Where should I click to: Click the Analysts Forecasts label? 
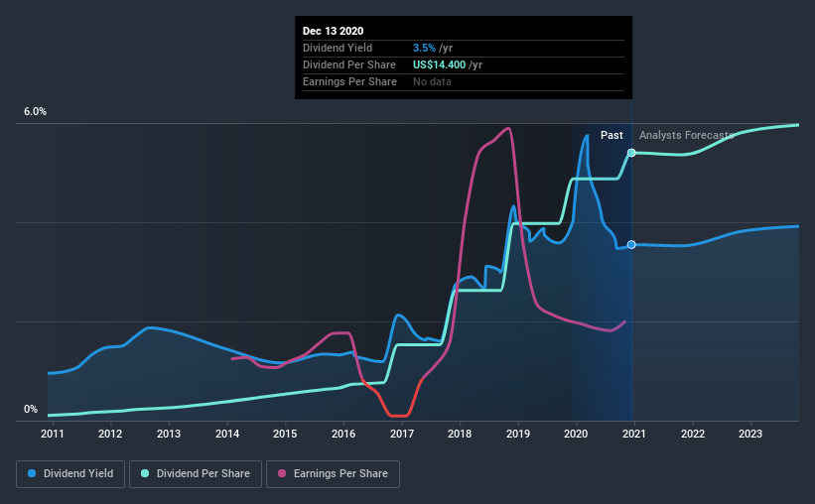coord(686,135)
